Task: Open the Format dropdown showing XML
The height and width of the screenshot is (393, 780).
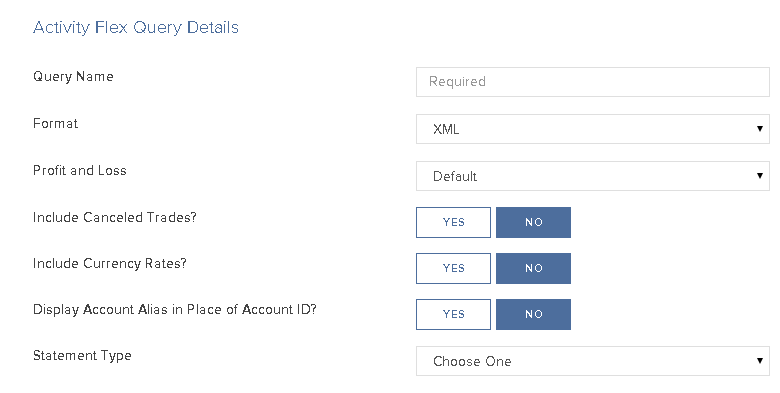Action: (x=592, y=129)
